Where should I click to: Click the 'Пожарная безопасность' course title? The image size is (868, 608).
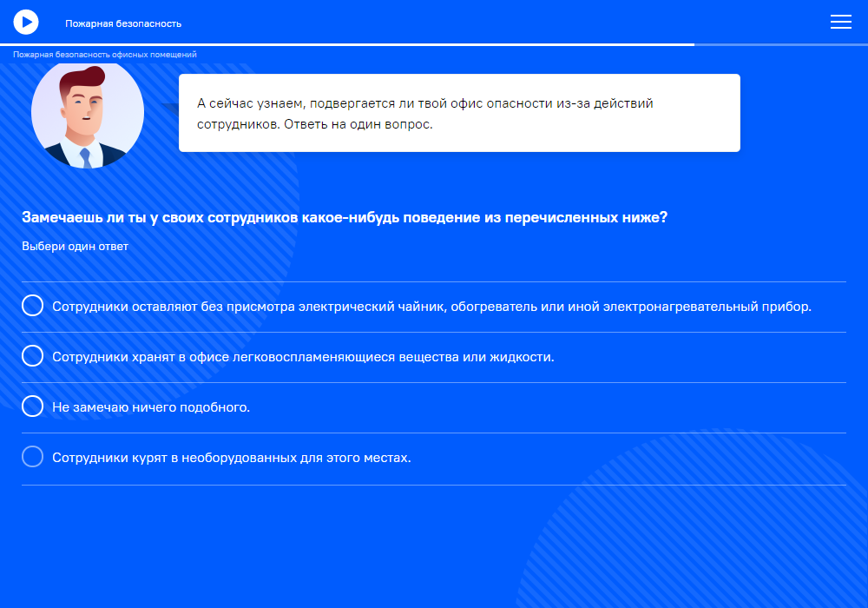123,23
